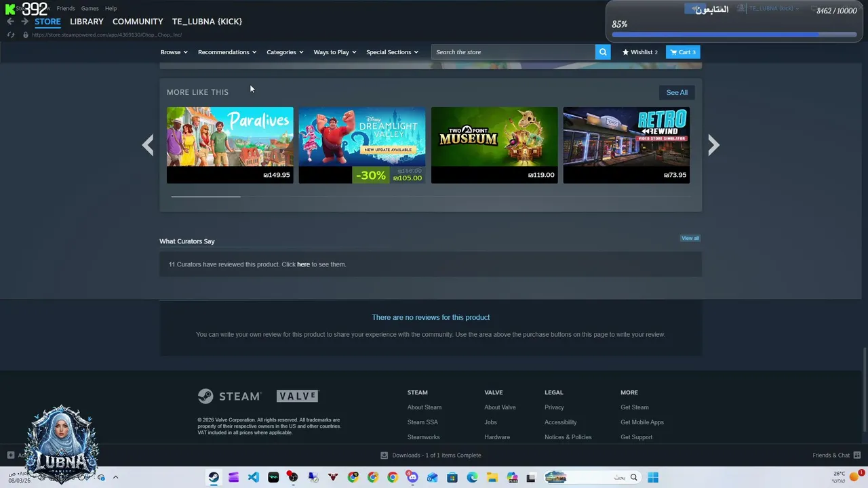Open the Ways to Play dropdown
Image resolution: width=868 pixels, height=488 pixels.
click(x=335, y=52)
